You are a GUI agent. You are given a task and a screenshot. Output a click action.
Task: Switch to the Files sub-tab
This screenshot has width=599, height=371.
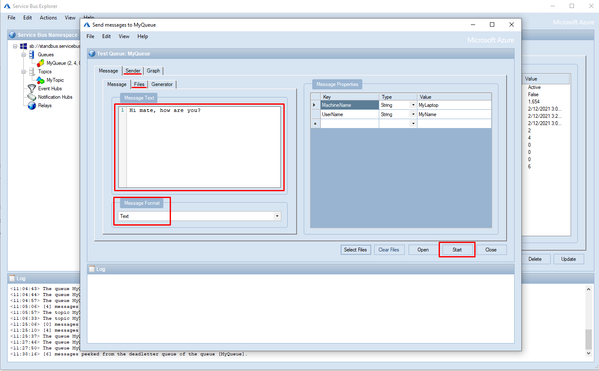pyautogui.click(x=139, y=84)
